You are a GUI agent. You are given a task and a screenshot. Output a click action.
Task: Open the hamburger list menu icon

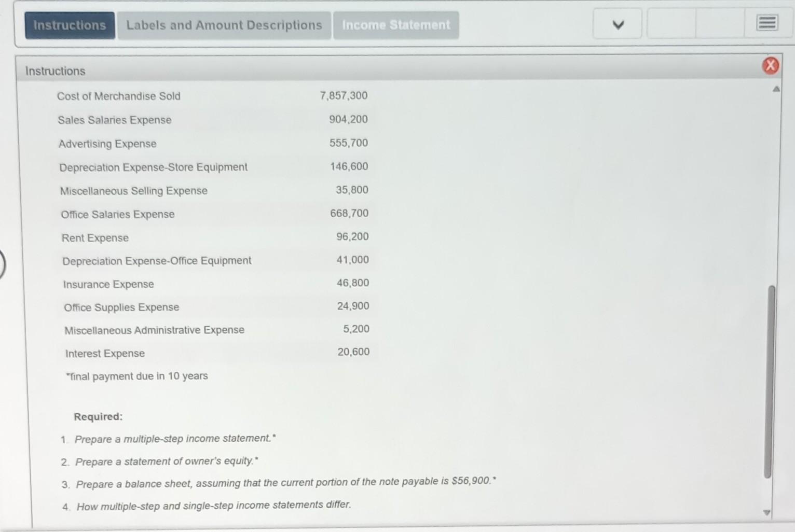(766, 23)
